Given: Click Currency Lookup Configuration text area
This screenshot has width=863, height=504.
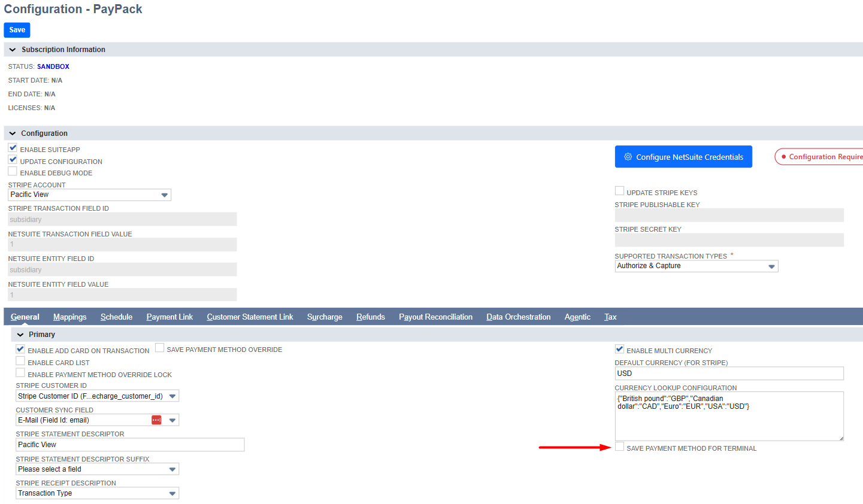Looking at the screenshot, I should (729, 417).
